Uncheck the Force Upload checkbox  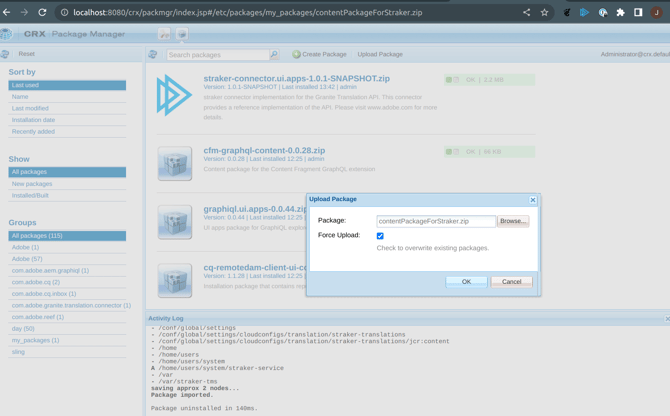point(380,236)
